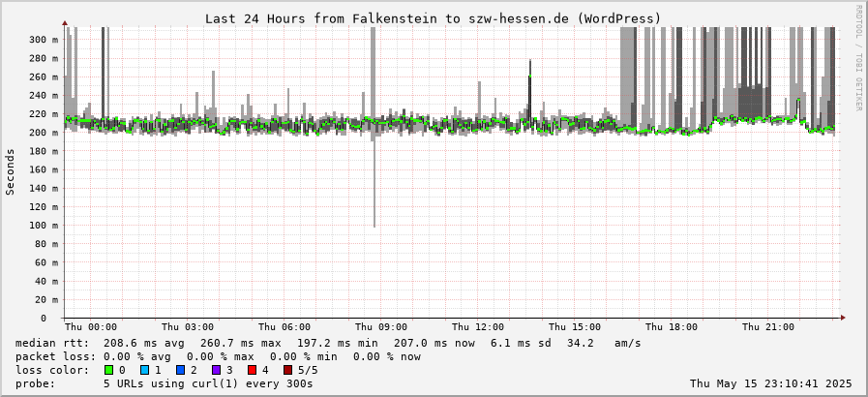Screen dimensions: 868x397
Task: Click the '207.0 ms now' value
Action: [x=434, y=344]
